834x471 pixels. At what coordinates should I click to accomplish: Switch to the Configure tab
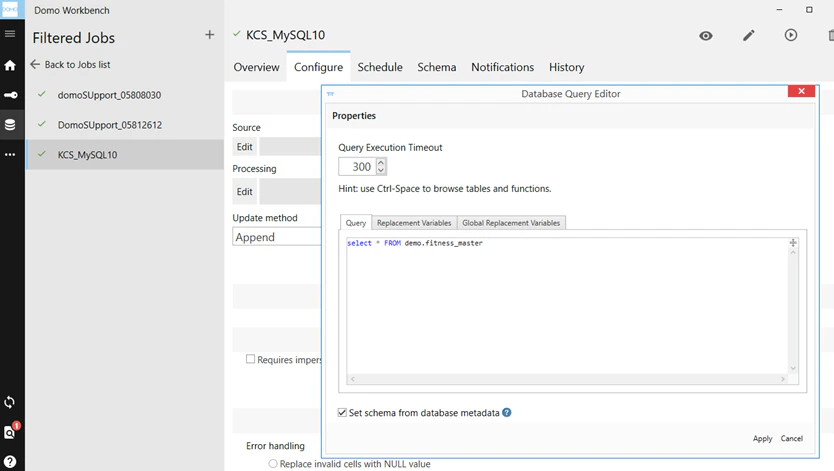coord(318,68)
